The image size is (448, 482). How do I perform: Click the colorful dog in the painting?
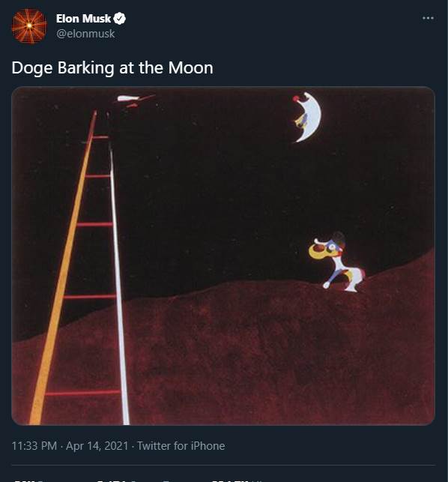(x=336, y=262)
